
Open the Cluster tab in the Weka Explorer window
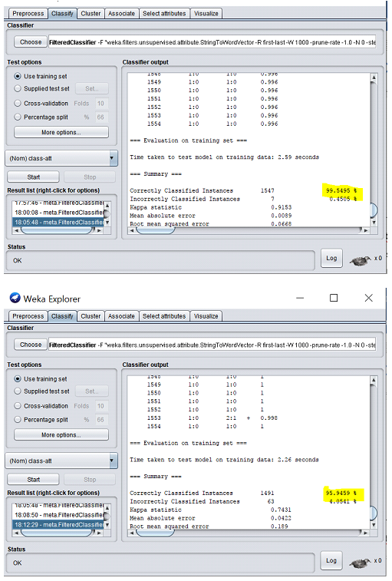coord(91,316)
